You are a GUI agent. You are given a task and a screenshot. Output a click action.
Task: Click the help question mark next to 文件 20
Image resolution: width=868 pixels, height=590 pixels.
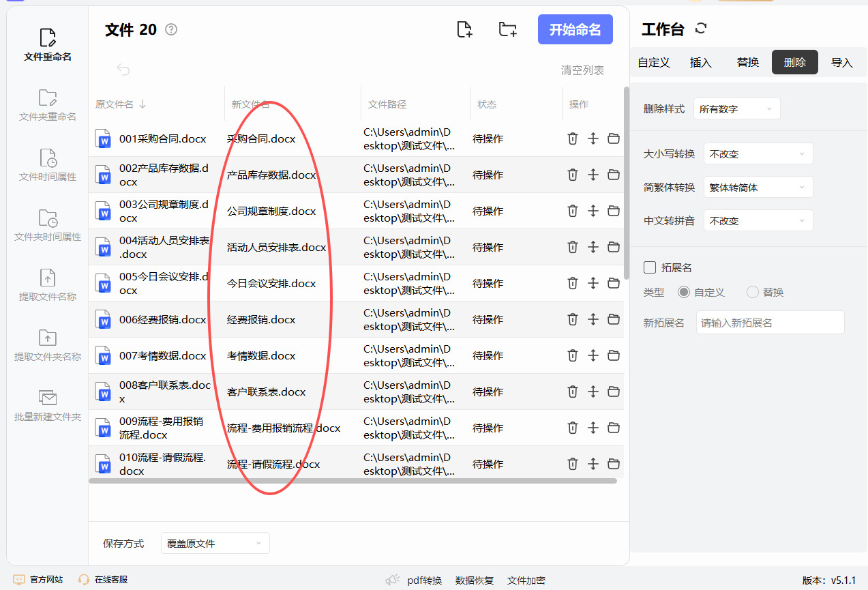click(x=171, y=29)
